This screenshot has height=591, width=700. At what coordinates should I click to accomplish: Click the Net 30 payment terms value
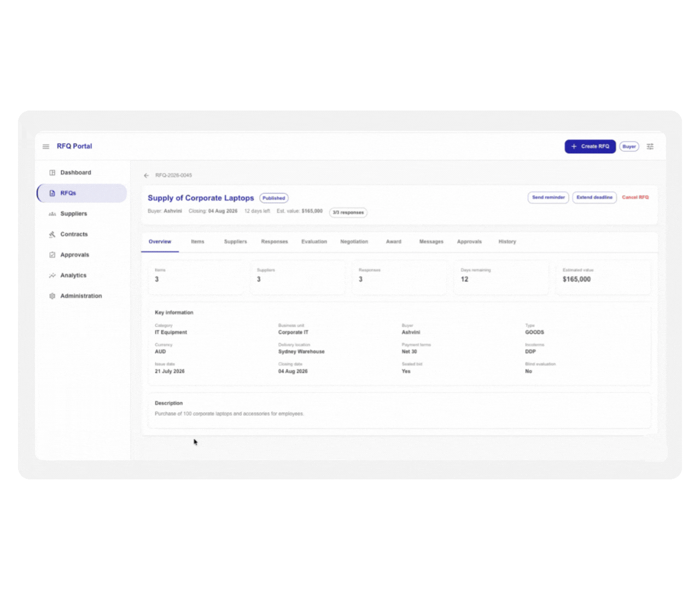[x=409, y=352]
